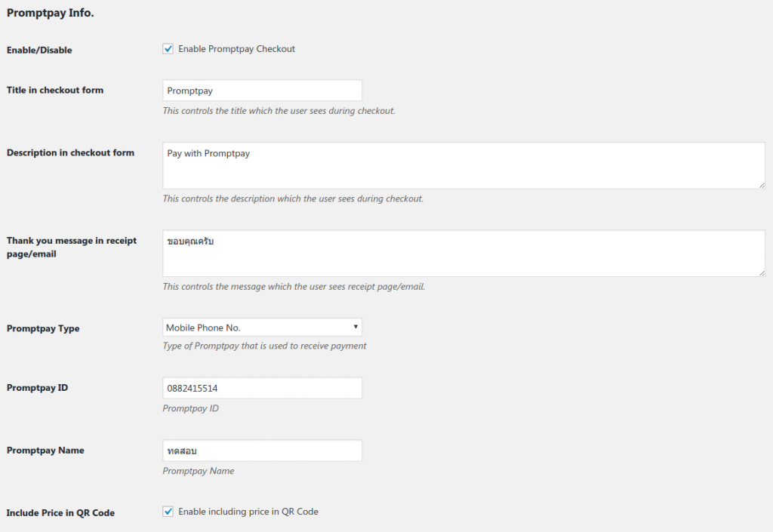
Task: Click hint 'This controls the title which the user sees'
Action: 279,111
